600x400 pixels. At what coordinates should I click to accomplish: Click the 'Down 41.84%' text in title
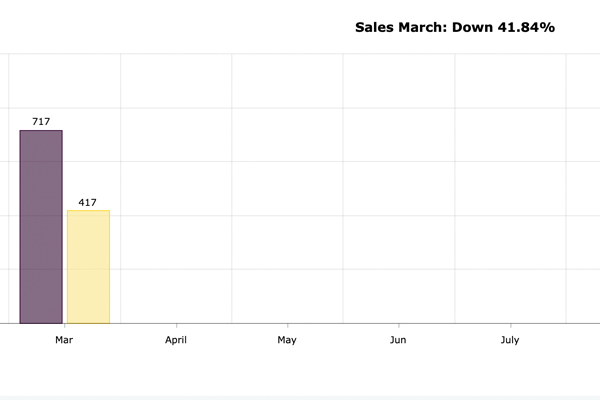click(x=503, y=27)
